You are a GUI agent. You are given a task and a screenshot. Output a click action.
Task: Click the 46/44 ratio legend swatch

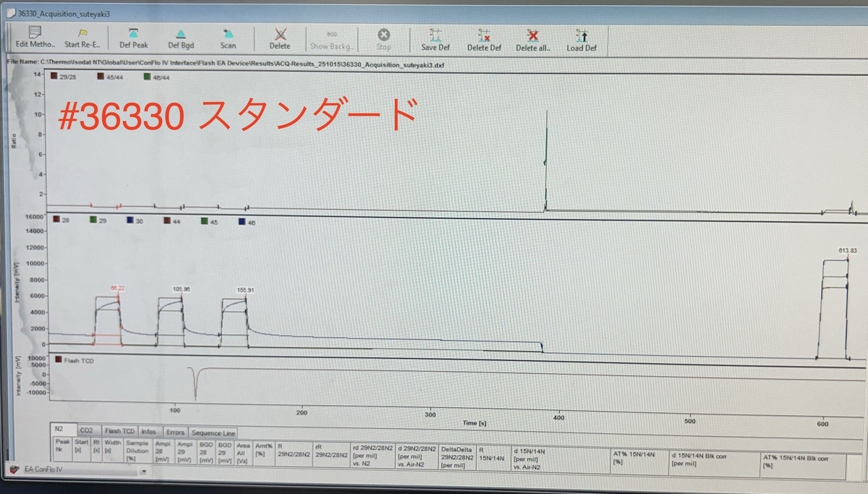[x=148, y=76]
